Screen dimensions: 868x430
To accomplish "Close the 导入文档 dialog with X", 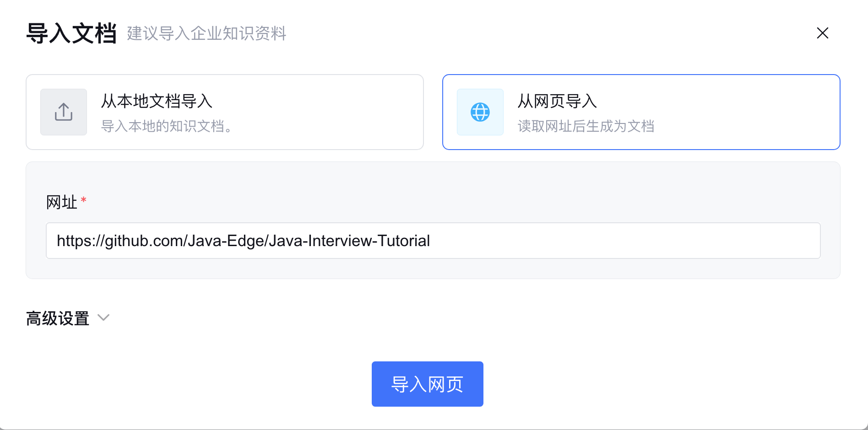I will point(822,33).
